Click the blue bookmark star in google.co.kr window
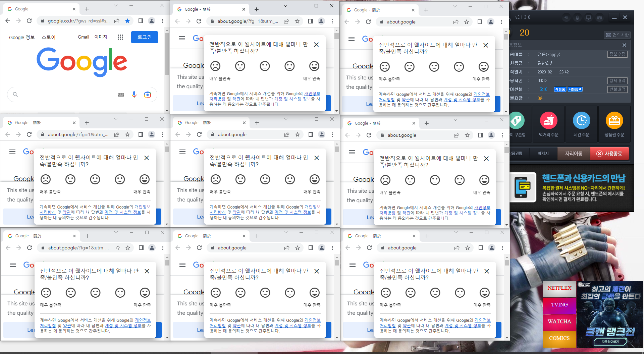 pyautogui.click(x=127, y=21)
